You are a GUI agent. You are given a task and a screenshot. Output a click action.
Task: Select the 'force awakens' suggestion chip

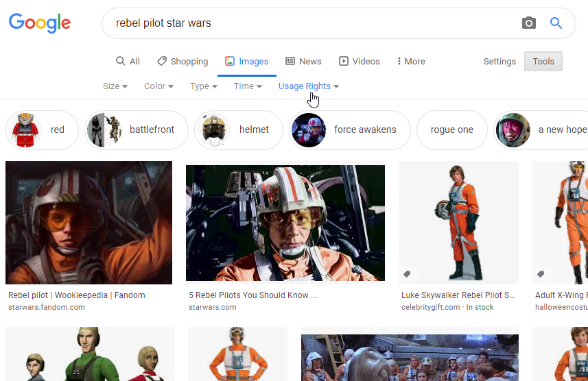point(350,130)
